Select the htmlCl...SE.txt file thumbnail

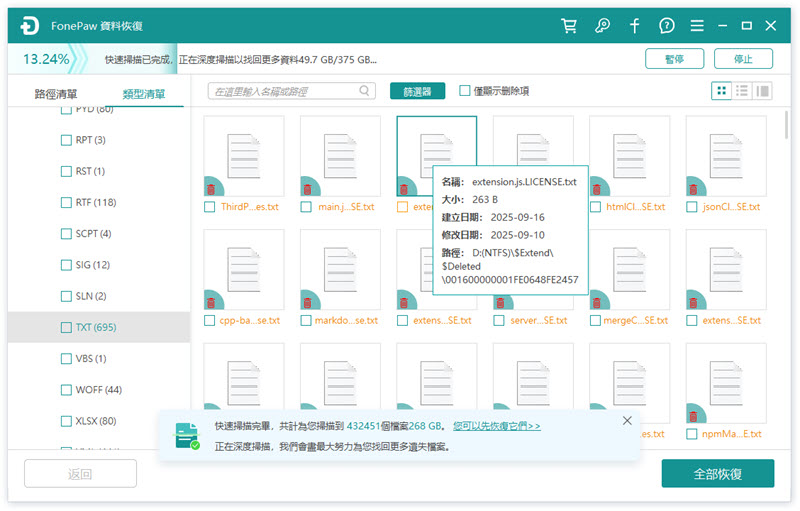pyautogui.click(x=630, y=156)
